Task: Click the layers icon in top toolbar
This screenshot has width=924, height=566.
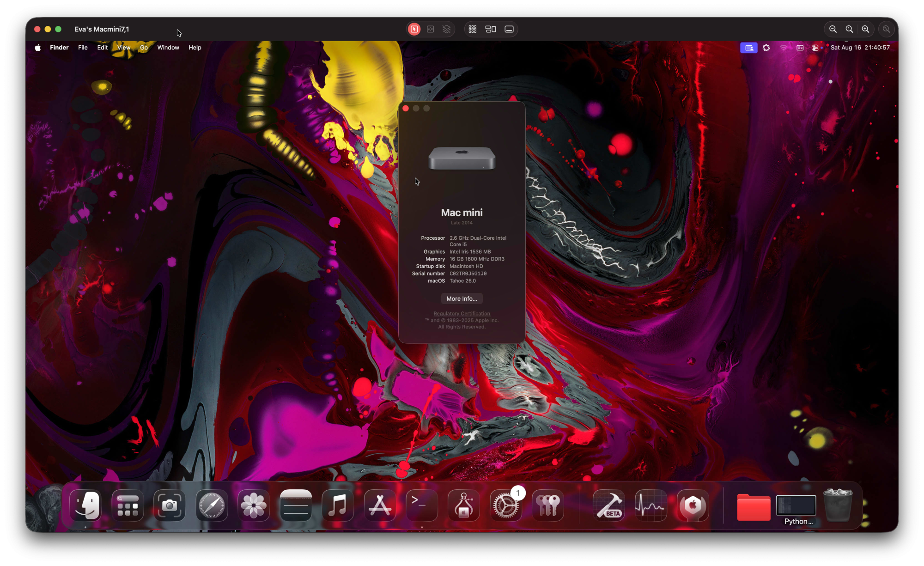Action: click(446, 29)
